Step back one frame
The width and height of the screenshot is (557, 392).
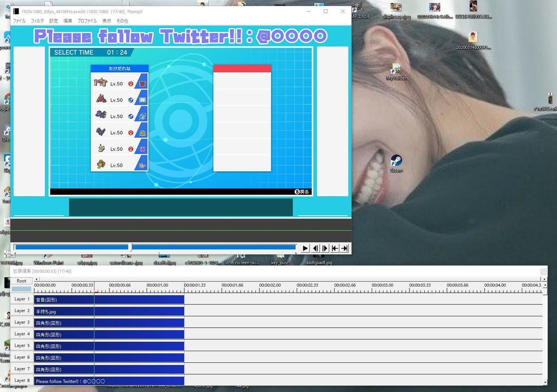click(x=316, y=248)
